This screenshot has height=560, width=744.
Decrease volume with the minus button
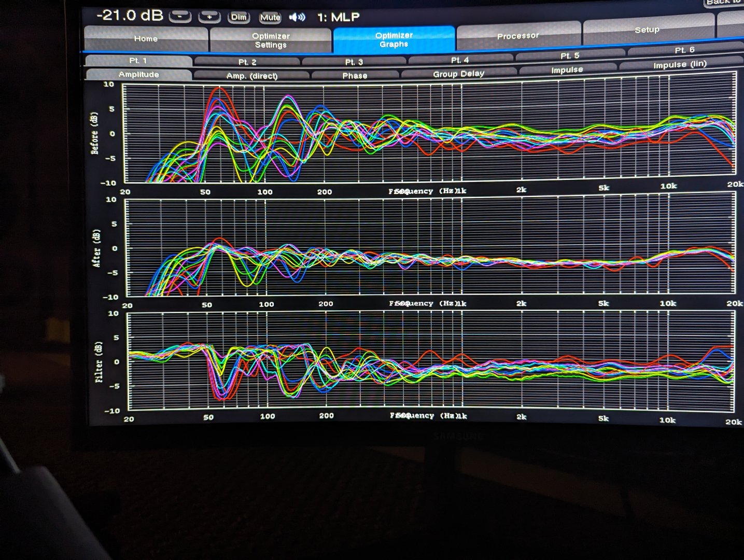(x=180, y=17)
